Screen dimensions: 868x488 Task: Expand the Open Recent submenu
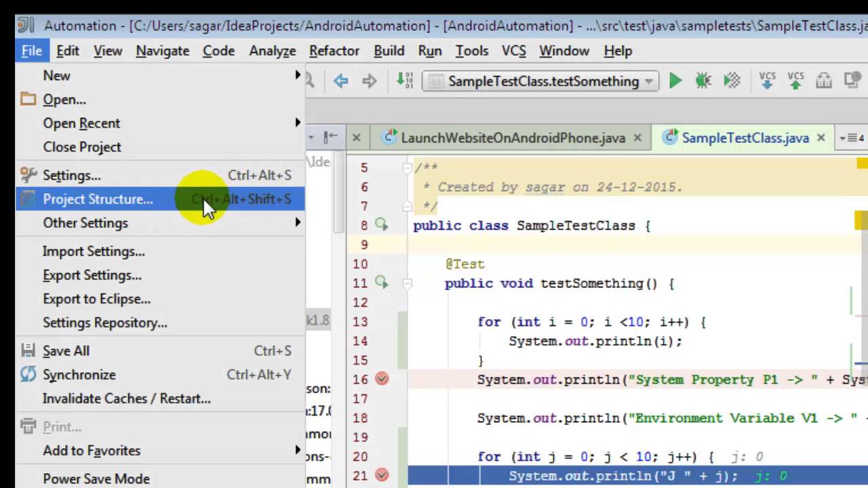click(298, 123)
